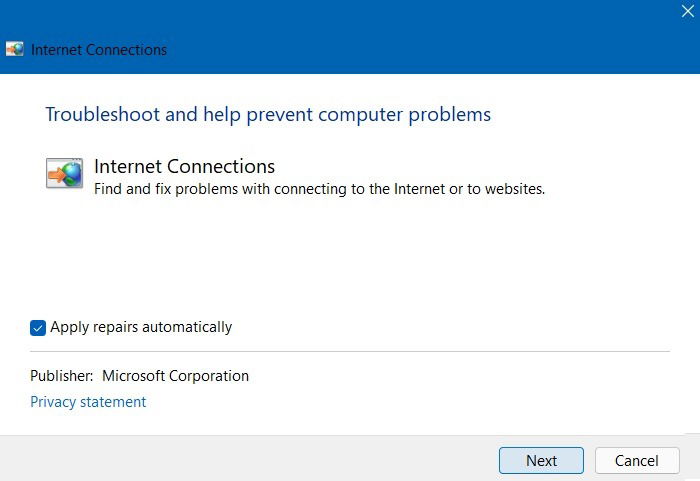Click the Internet Connections globe icon
The image size is (700, 481).
click(65, 173)
